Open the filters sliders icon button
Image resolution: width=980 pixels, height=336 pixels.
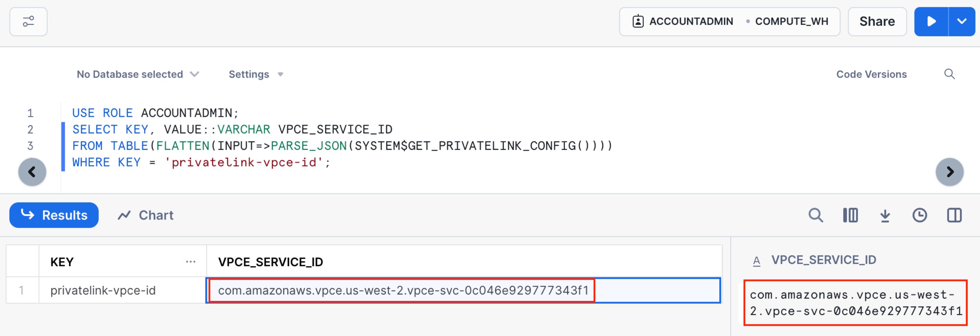(29, 22)
